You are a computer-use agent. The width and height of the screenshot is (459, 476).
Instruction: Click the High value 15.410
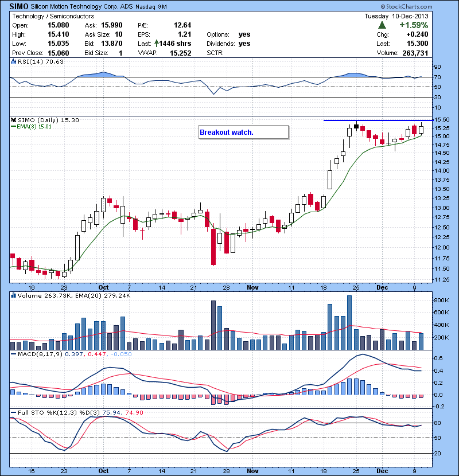(x=59, y=34)
